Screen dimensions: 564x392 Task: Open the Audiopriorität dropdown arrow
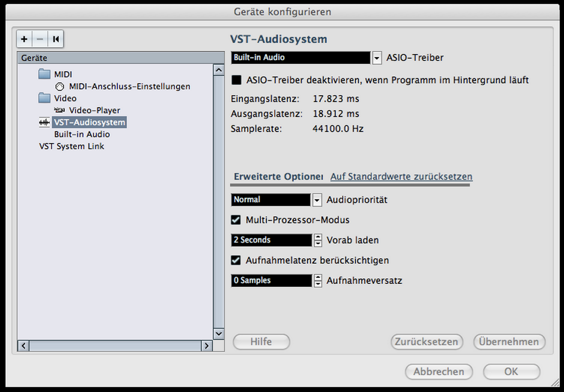click(317, 200)
